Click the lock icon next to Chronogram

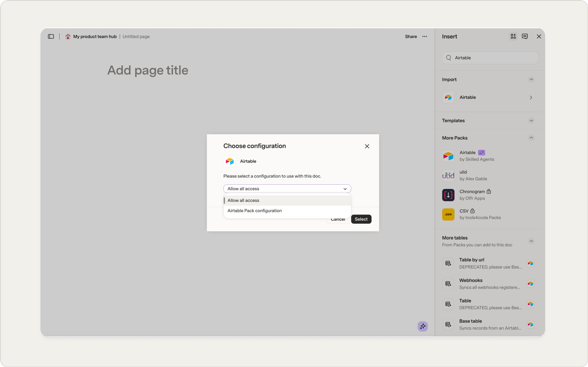point(489,191)
